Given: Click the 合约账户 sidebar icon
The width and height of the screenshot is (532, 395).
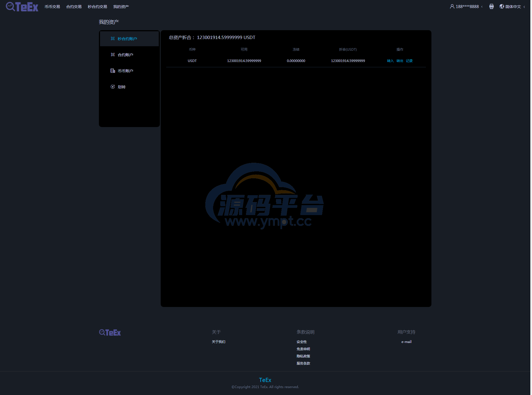Looking at the screenshot, I should click(x=113, y=55).
